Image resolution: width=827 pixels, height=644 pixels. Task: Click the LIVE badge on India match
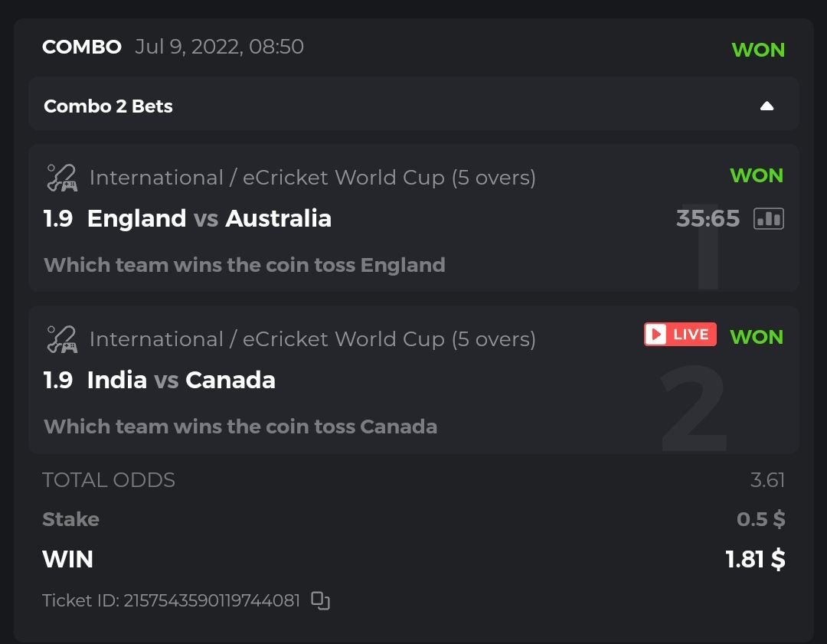click(x=680, y=335)
